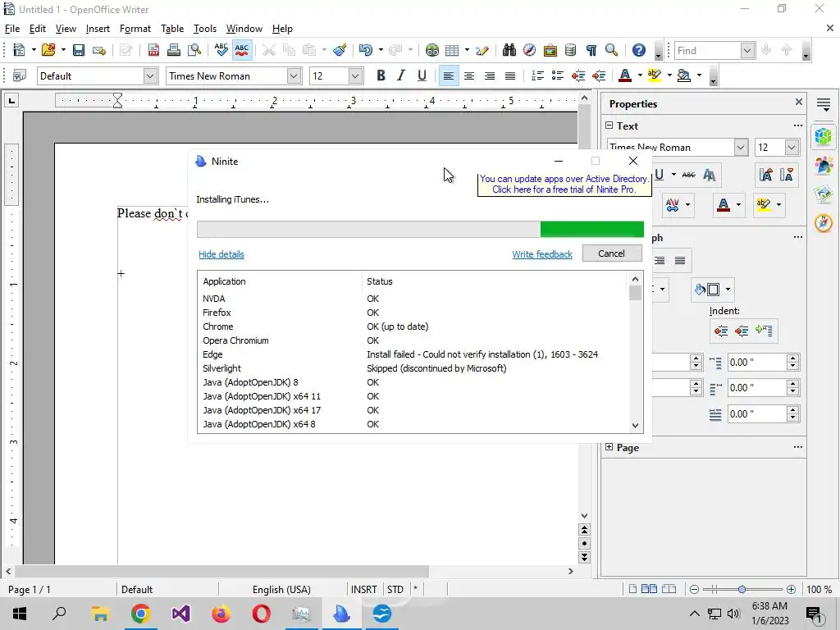Open the Navigator compass icon in toolbar
The width and height of the screenshot is (840, 630).
[529, 50]
